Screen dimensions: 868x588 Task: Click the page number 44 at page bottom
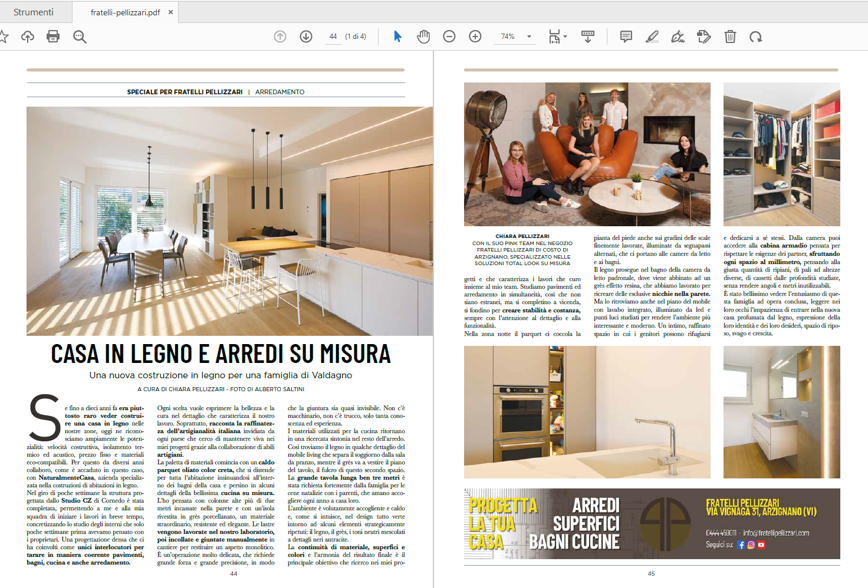pos(234,573)
